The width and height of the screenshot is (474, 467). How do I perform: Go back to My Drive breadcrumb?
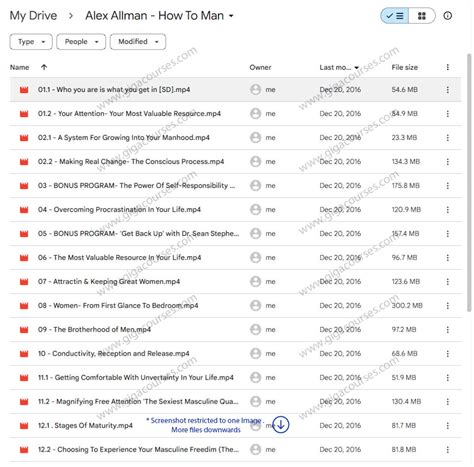click(33, 16)
